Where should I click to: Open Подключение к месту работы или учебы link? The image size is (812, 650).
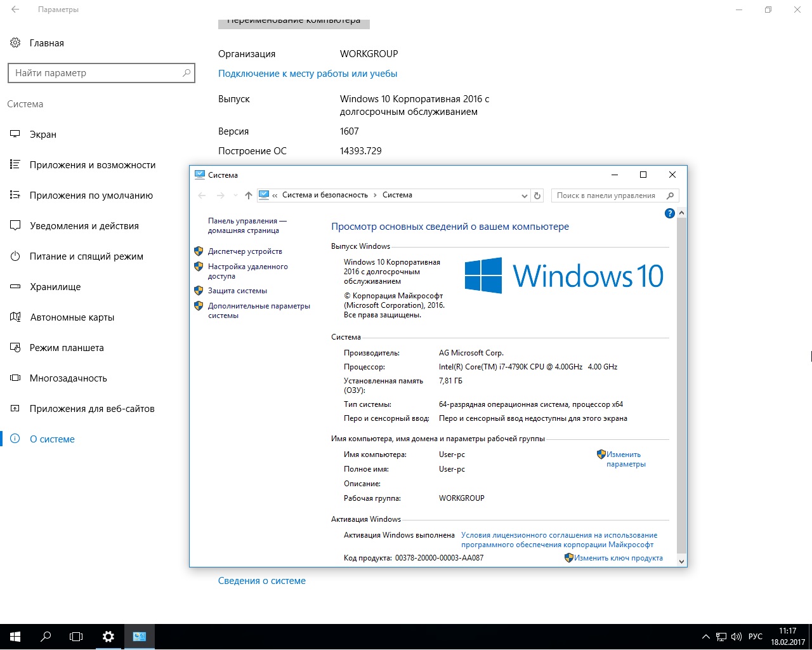click(x=308, y=74)
